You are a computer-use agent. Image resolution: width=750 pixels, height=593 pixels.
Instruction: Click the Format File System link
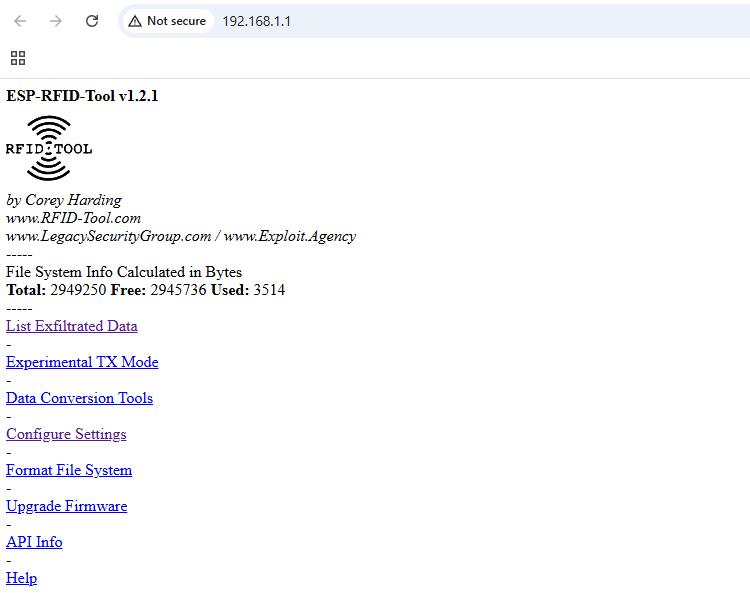pos(69,470)
